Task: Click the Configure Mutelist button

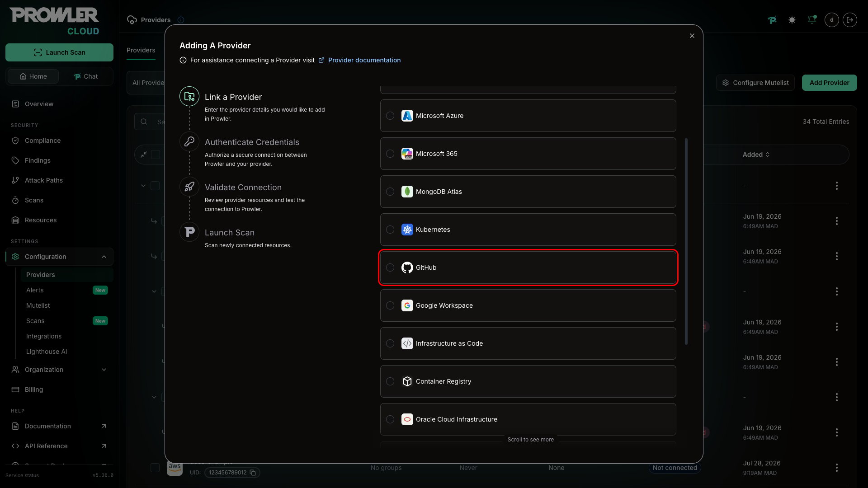Action: (755, 83)
